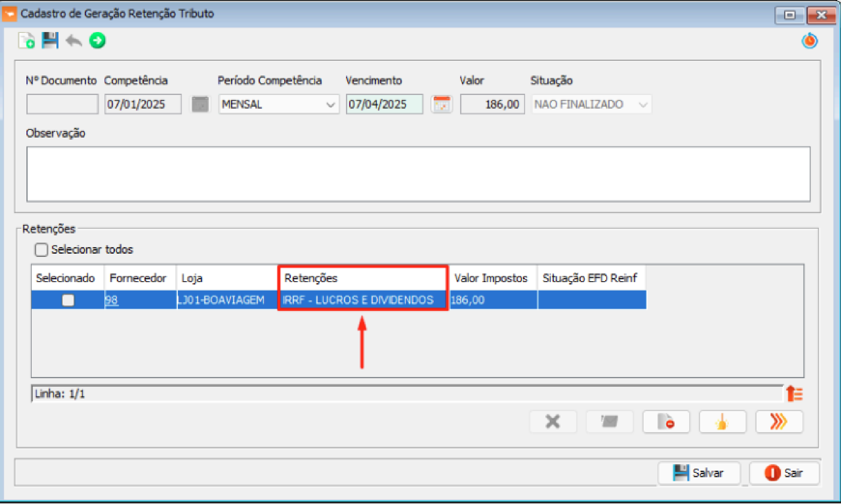Image resolution: width=841 pixels, height=504 pixels.
Task: Click the broom clean icon button
Action: tap(722, 422)
